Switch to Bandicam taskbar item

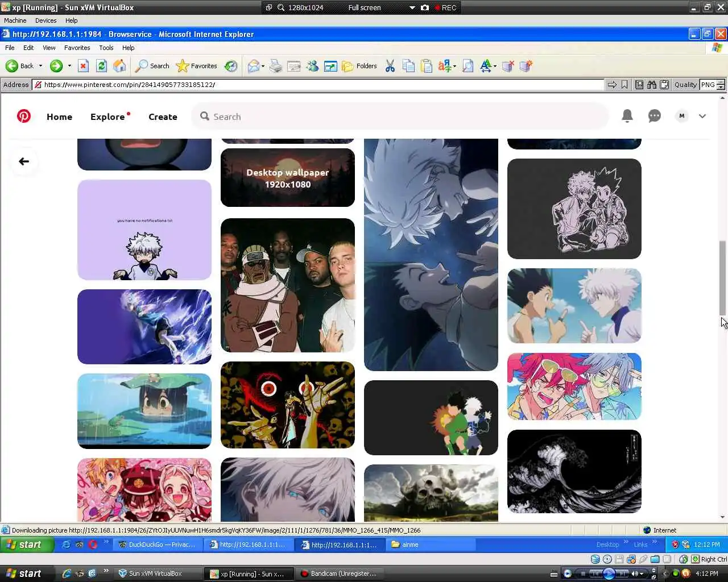338,573
